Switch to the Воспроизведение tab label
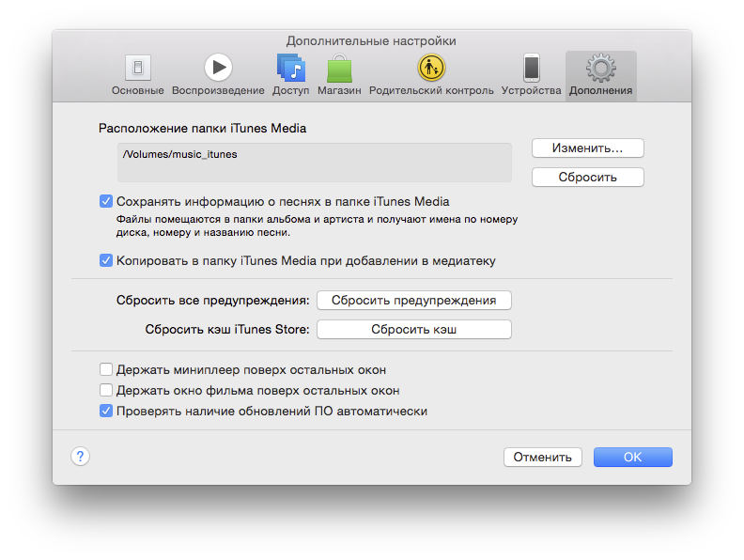The height and width of the screenshot is (560, 744). (x=218, y=90)
